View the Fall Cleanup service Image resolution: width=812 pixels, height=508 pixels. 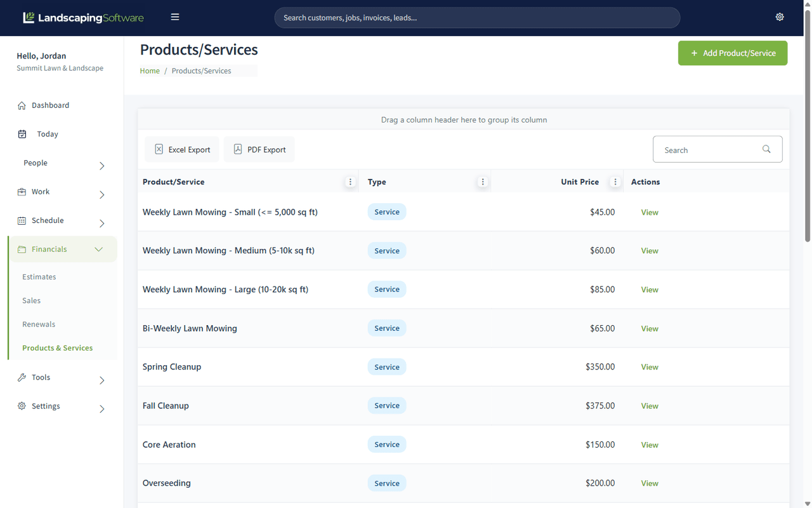650,406
